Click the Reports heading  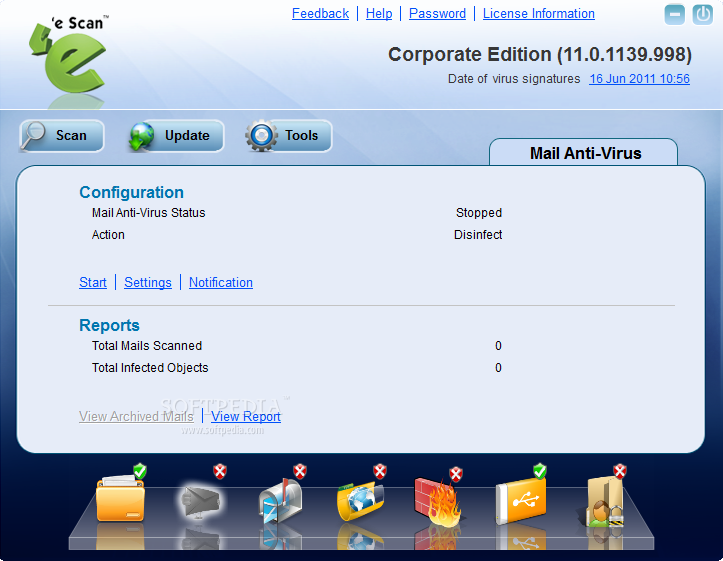coord(109,325)
